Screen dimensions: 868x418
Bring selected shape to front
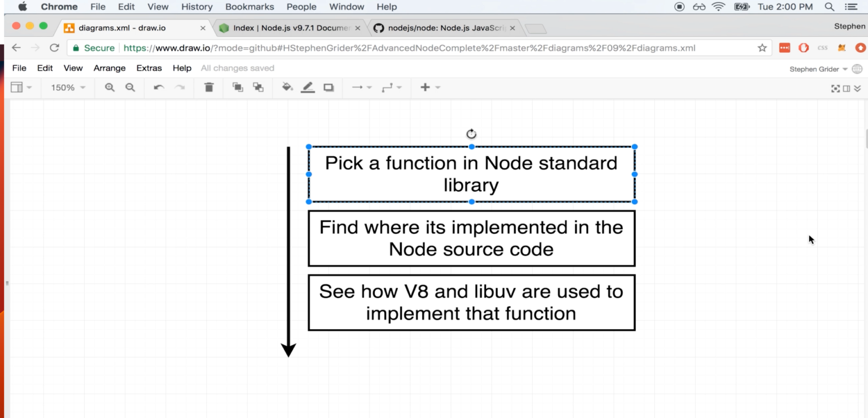point(238,88)
